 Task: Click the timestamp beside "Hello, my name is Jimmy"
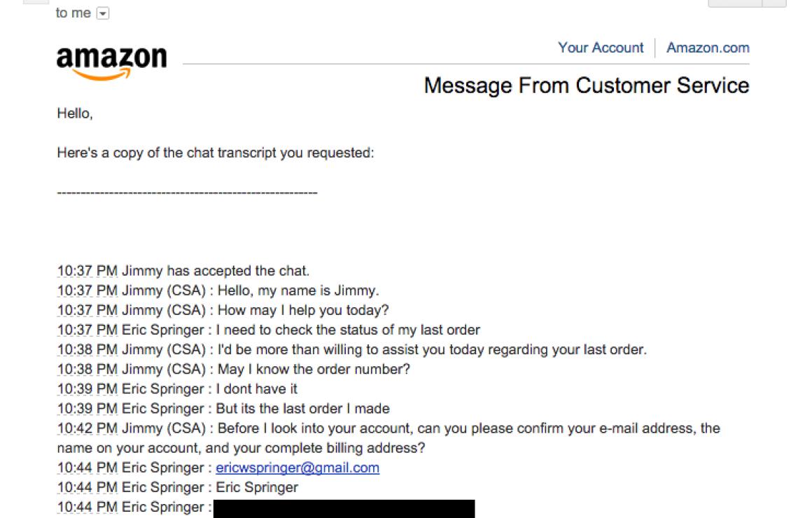click(87, 290)
